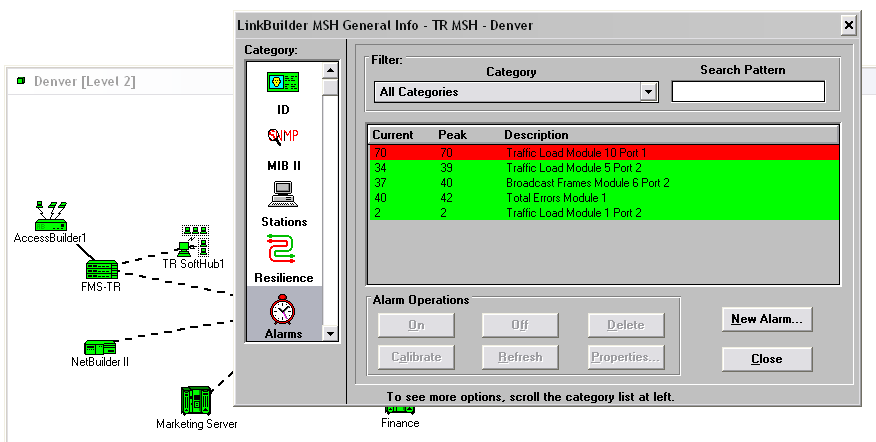Screen dimensions: 876x442
Task: Select the Alarms clock icon
Action: pos(283,310)
